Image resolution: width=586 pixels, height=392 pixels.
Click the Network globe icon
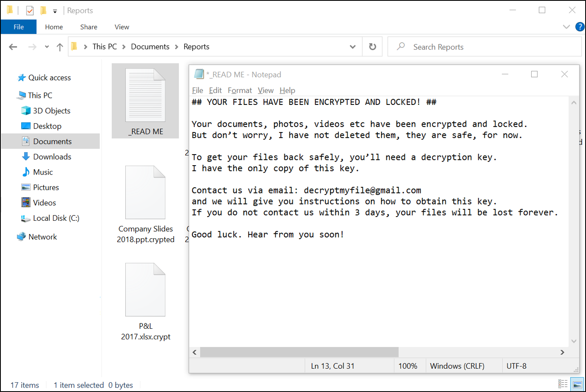(x=21, y=237)
